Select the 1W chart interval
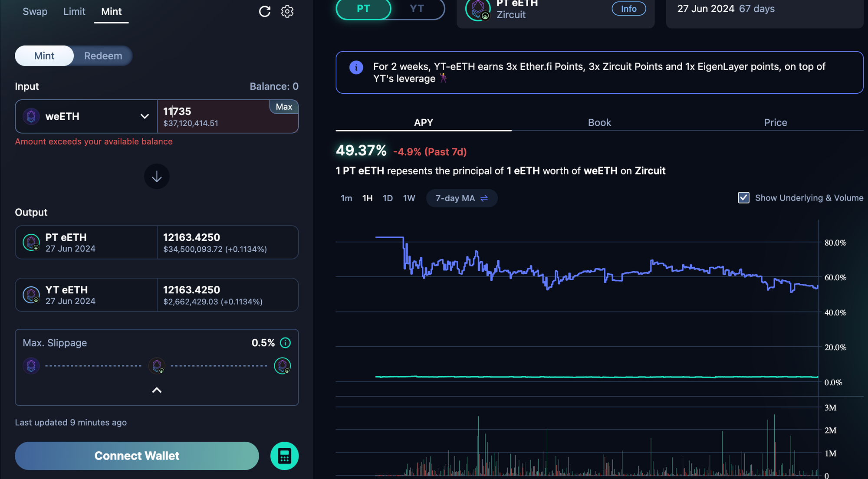Viewport: 868px width, 479px height. click(409, 198)
